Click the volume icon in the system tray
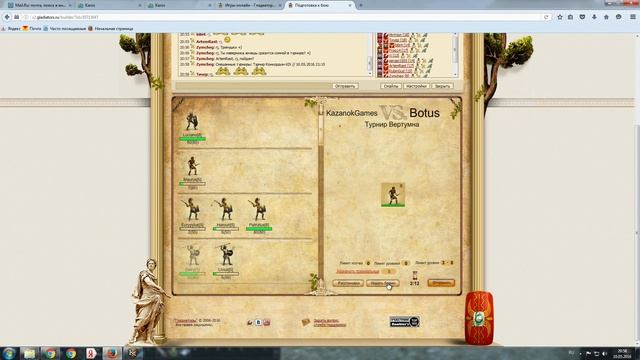 click(604, 353)
